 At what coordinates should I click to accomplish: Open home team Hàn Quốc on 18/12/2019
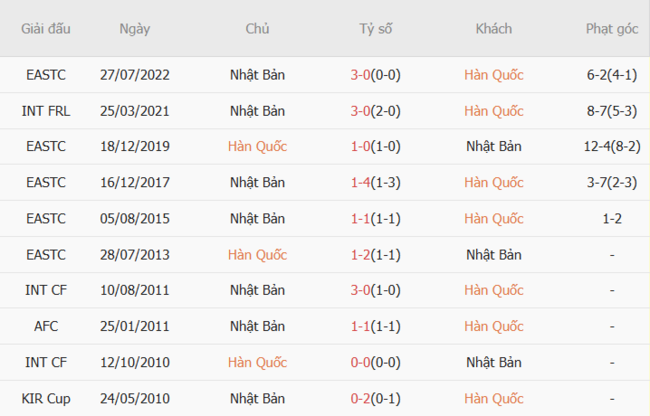[x=257, y=147]
